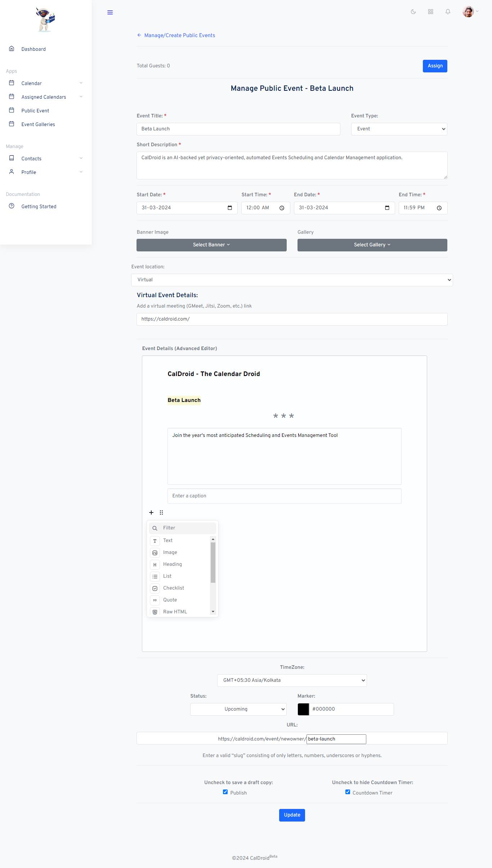Click the Assign button
This screenshot has width=492, height=868.
coord(435,66)
